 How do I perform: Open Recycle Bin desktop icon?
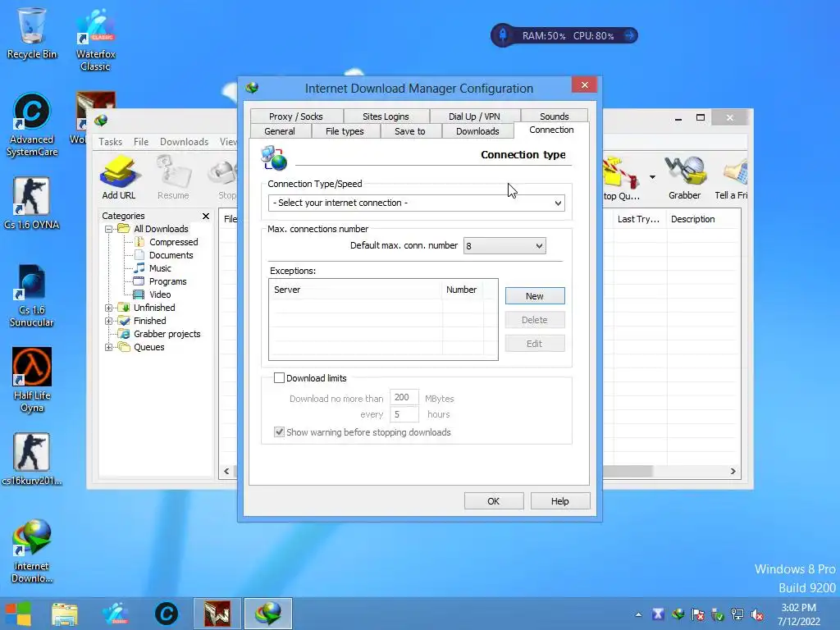[x=32, y=32]
